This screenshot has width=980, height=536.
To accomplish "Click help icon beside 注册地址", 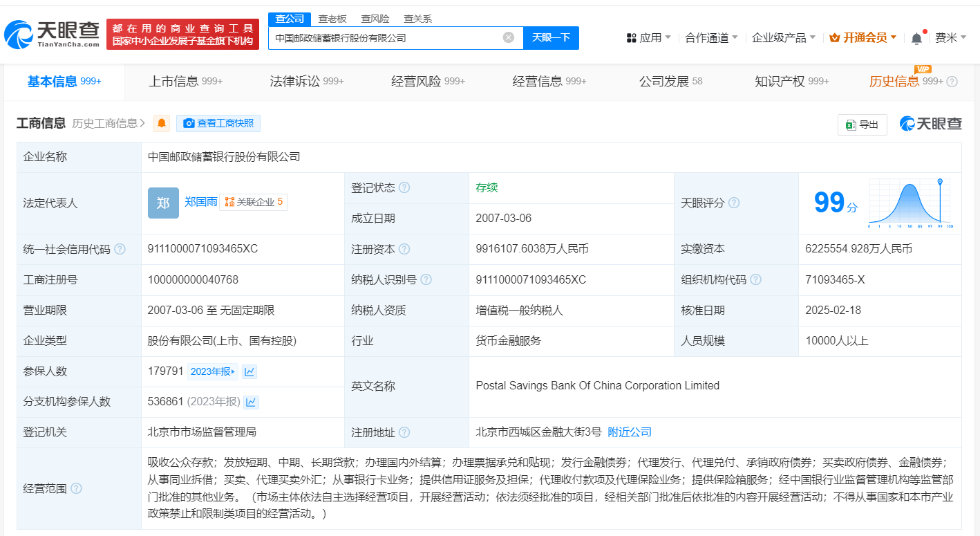I will (x=404, y=432).
